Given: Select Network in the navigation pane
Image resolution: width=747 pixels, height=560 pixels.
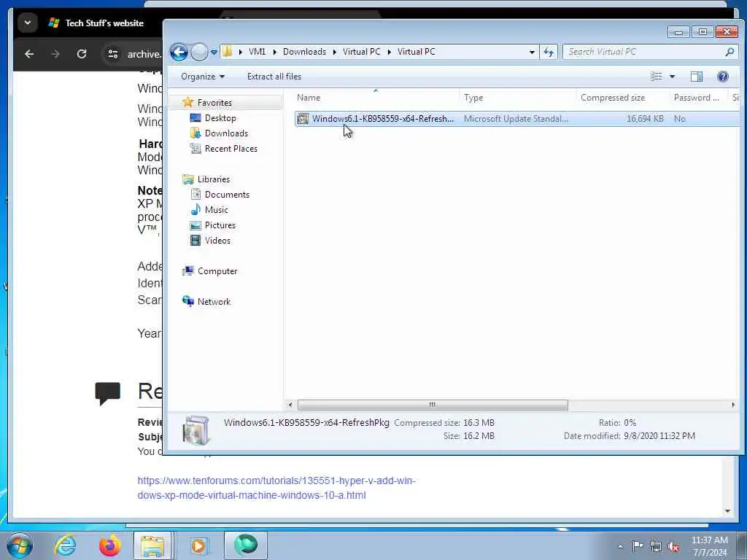Looking at the screenshot, I should pos(214,301).
